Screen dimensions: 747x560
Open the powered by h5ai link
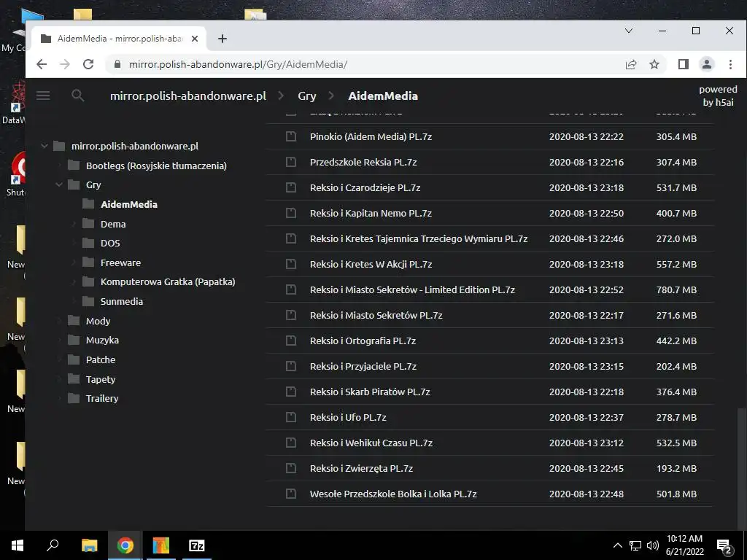(x=718, y=96)
